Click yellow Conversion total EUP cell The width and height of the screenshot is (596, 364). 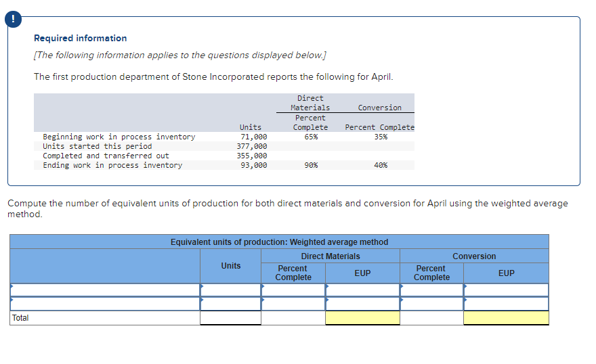(507, 318)
